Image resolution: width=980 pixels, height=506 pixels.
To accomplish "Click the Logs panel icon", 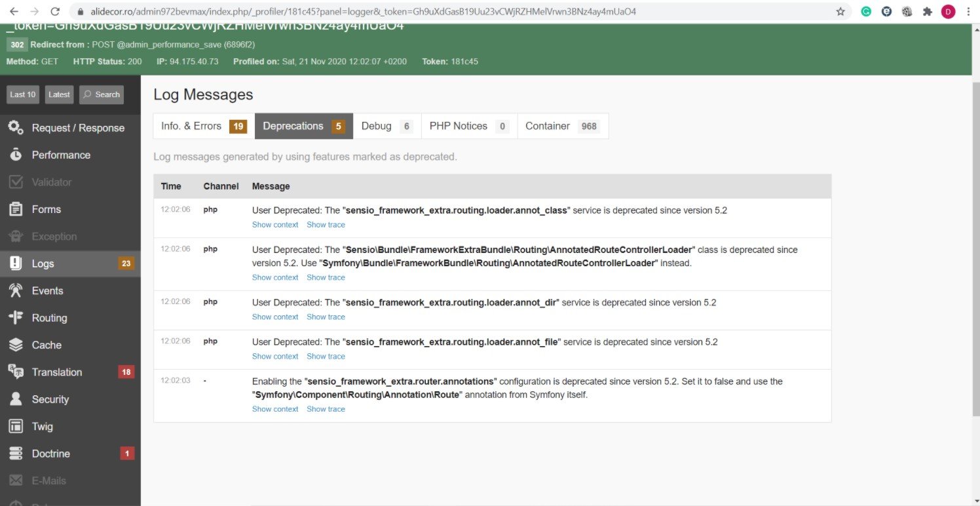I will tap(16, 263).
